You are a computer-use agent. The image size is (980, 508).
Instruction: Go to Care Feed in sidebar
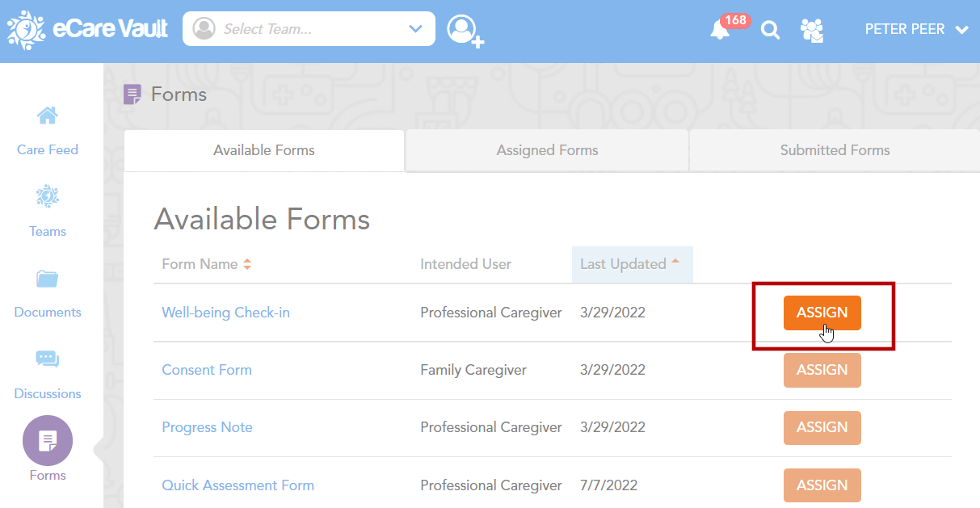tap(48, 129)
